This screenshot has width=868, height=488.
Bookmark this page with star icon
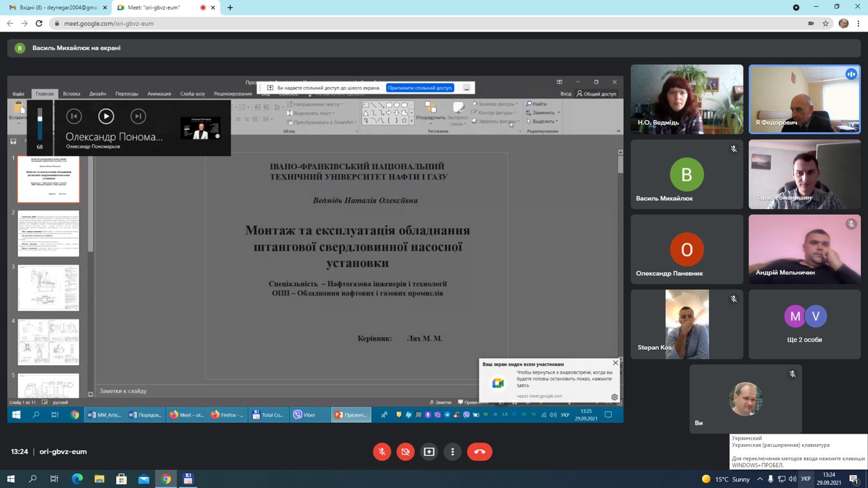coord(825,23)
